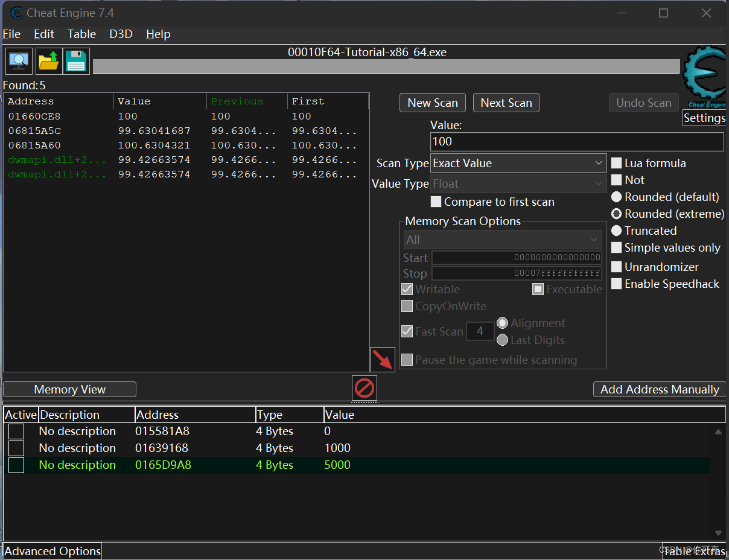Select the Last Digits radio button
The image size is (729, 560).
[502, 340]
